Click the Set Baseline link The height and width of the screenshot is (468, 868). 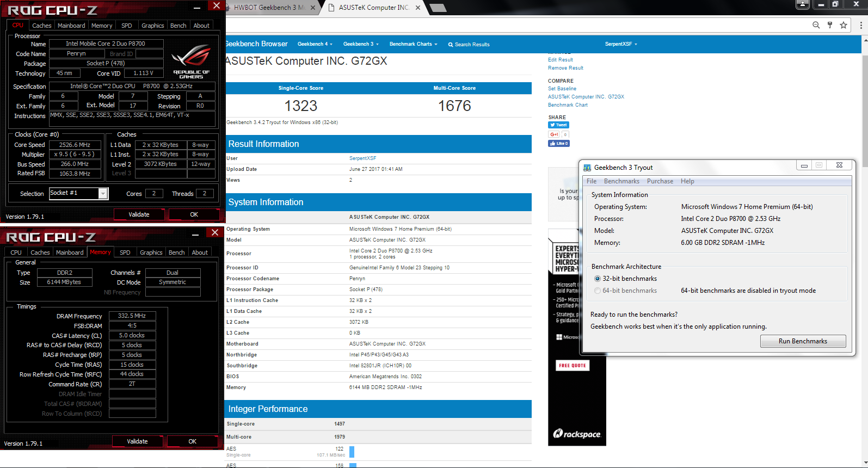(x=562, y=89)
